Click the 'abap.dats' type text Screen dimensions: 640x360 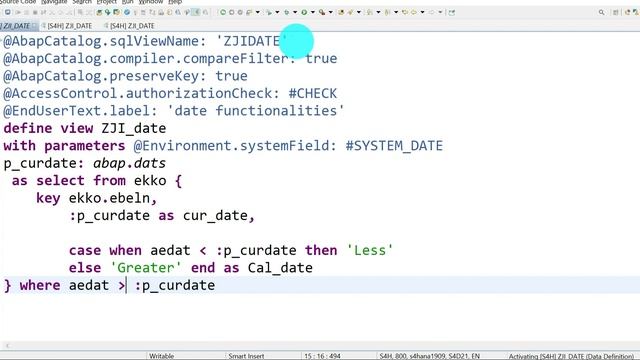pyautogui.click(x=129, y=163)
